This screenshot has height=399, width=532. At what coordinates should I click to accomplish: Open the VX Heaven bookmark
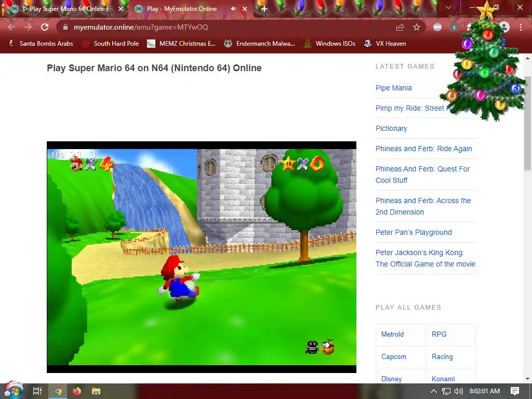pos(385,44)
